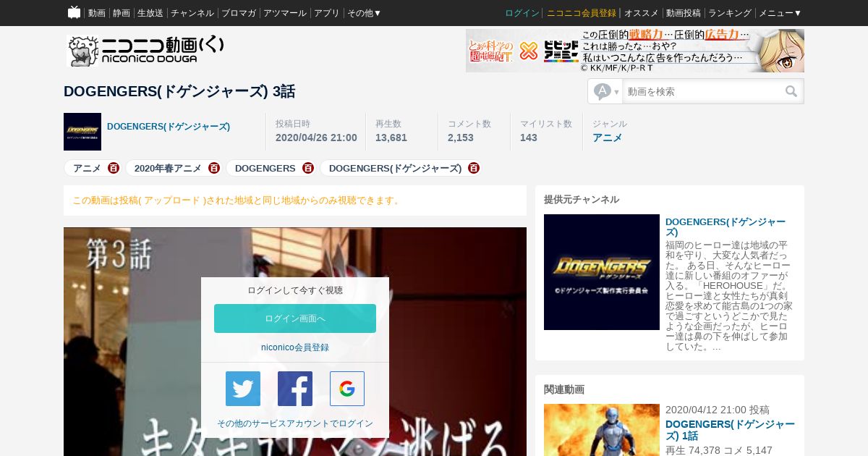Open the 動画投稿 link
The image size is (868, 456).
coord(684,13)
